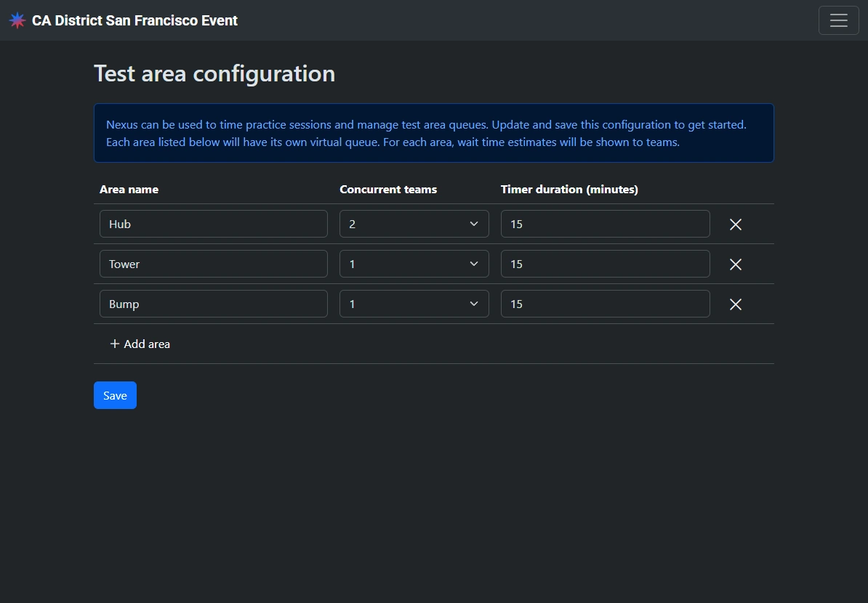
Task: Remove the Hub area row
Action: pyautogui.click(x=735, y=224)
